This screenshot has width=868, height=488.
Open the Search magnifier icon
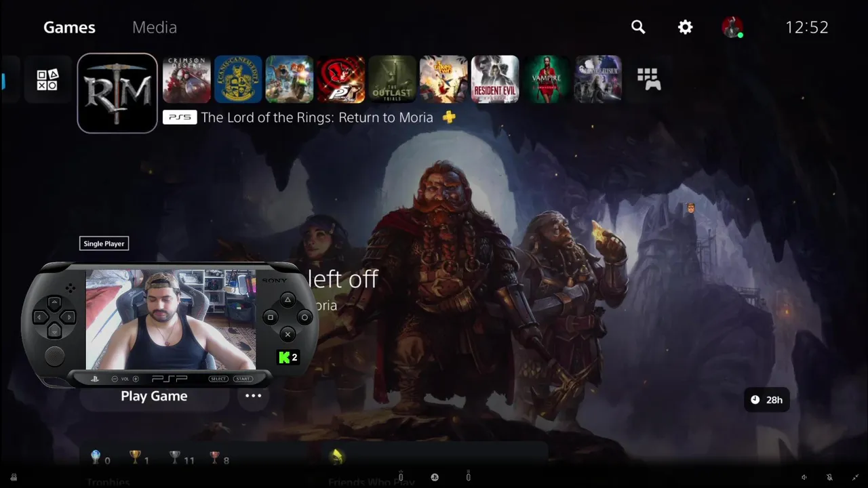(x=638, y=27)
